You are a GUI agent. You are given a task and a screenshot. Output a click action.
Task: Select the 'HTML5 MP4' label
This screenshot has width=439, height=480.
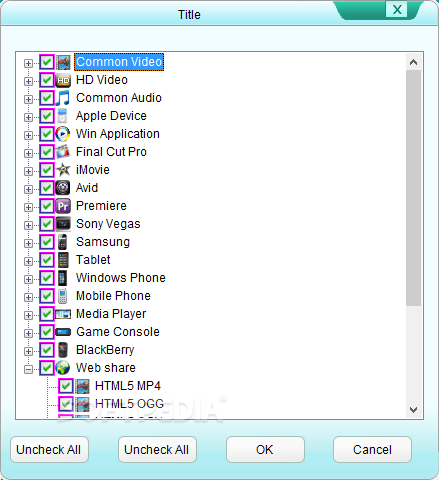point(128,386)
